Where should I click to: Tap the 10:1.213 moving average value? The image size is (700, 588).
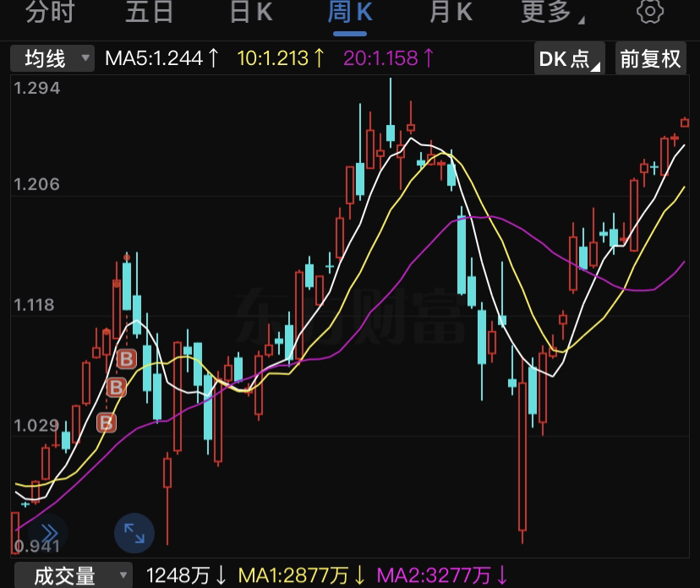pyautogui.click(x=281, y=58)
